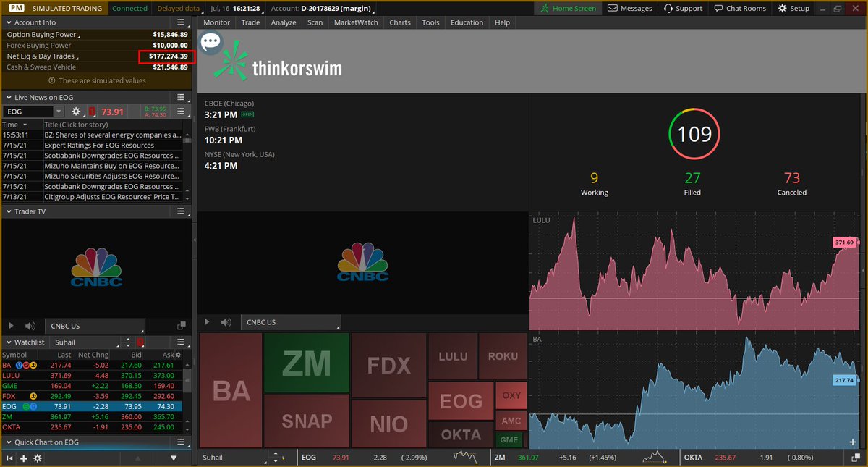This screenshot has height=467, width=868.
Task: Open the Education tab
Action: [x=467, y=22]
